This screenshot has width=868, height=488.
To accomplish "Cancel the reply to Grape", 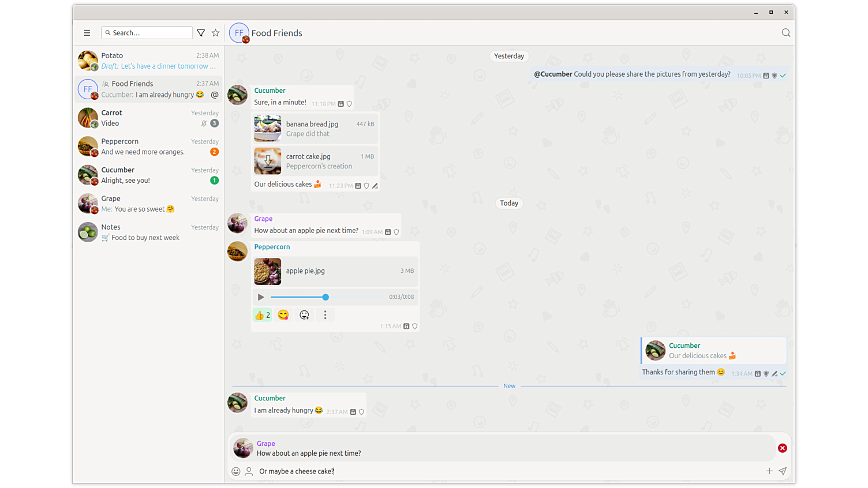I will (x=782, y=448).
